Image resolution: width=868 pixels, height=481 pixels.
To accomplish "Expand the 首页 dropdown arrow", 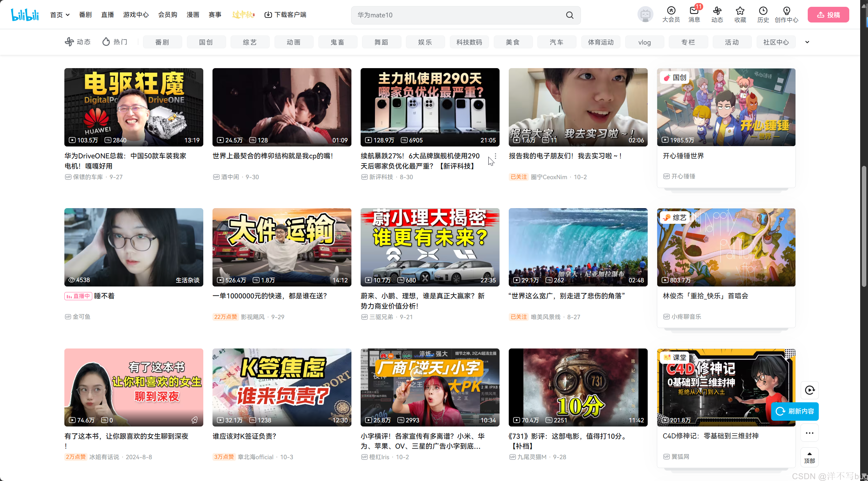I will point(68,15).
